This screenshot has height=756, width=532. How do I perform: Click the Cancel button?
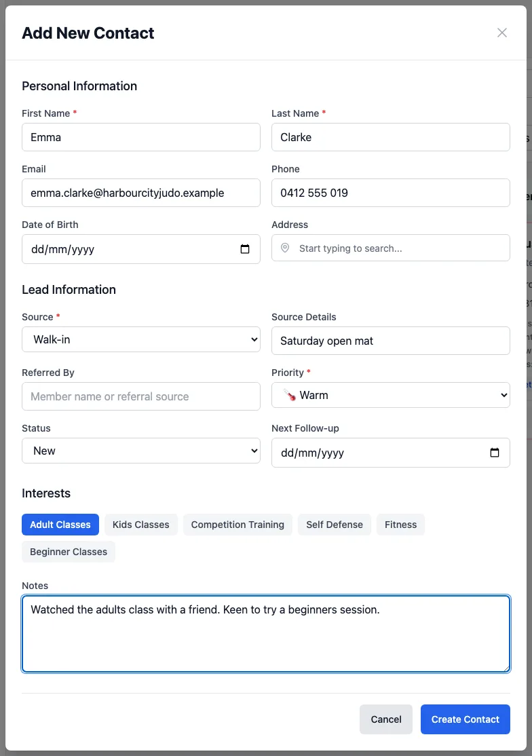(386, 719)
